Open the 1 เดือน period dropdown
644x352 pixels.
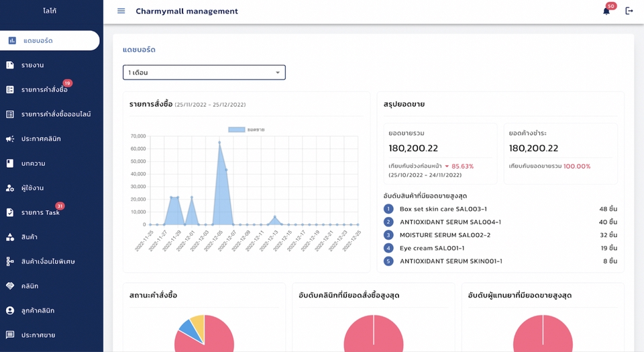204,73
